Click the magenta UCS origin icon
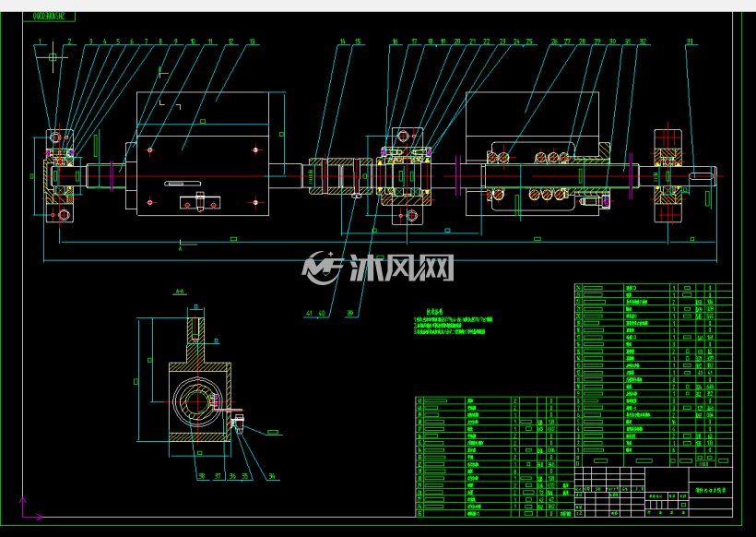Image resolution: width=756 pixels, height=537 pixels. pos(30,509)
